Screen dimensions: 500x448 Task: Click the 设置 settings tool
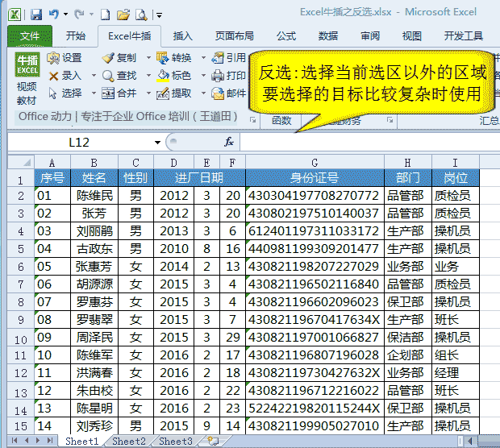tap(65, 58)
